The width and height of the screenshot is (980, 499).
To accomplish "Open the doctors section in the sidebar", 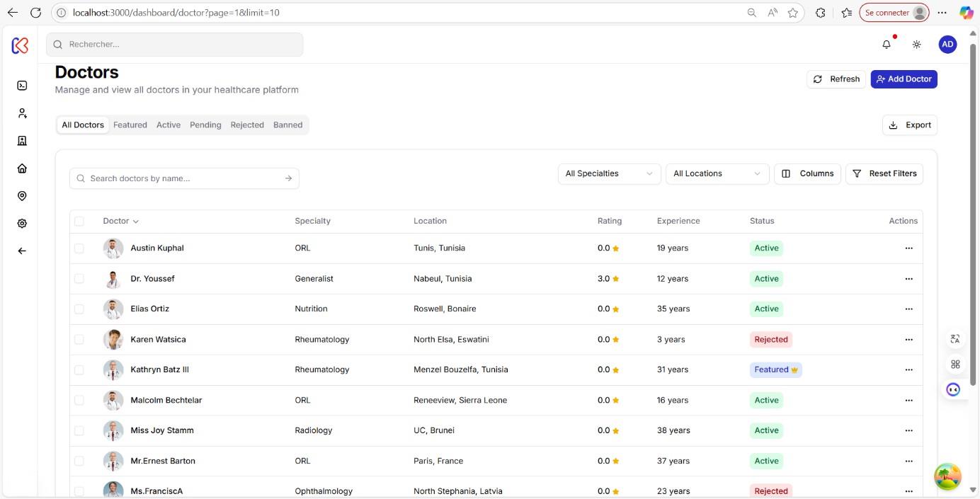I will tap(21, 113).
